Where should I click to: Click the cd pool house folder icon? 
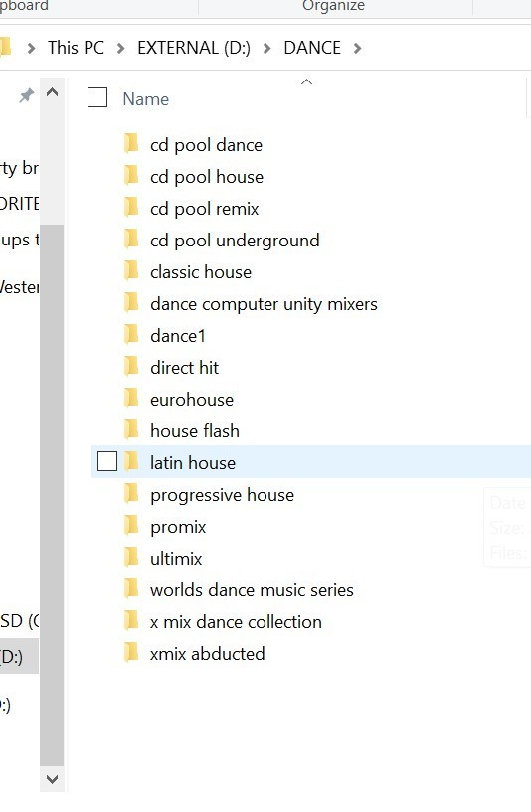coord(131,176)
